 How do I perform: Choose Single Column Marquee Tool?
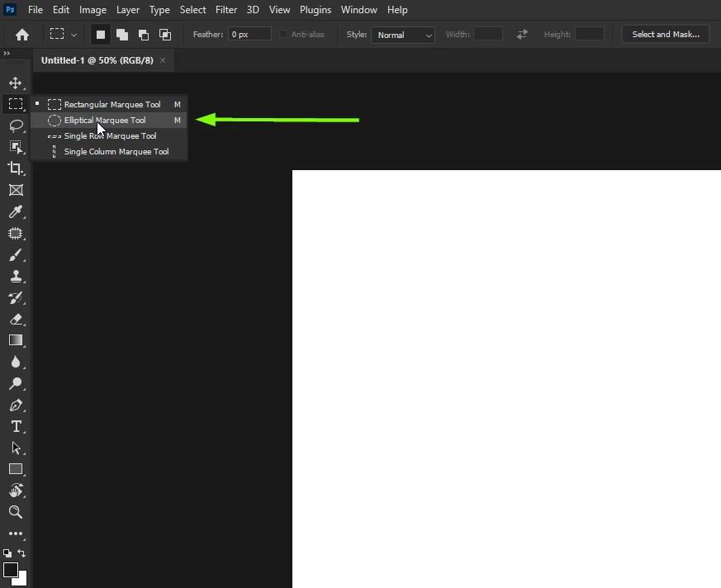109,151
